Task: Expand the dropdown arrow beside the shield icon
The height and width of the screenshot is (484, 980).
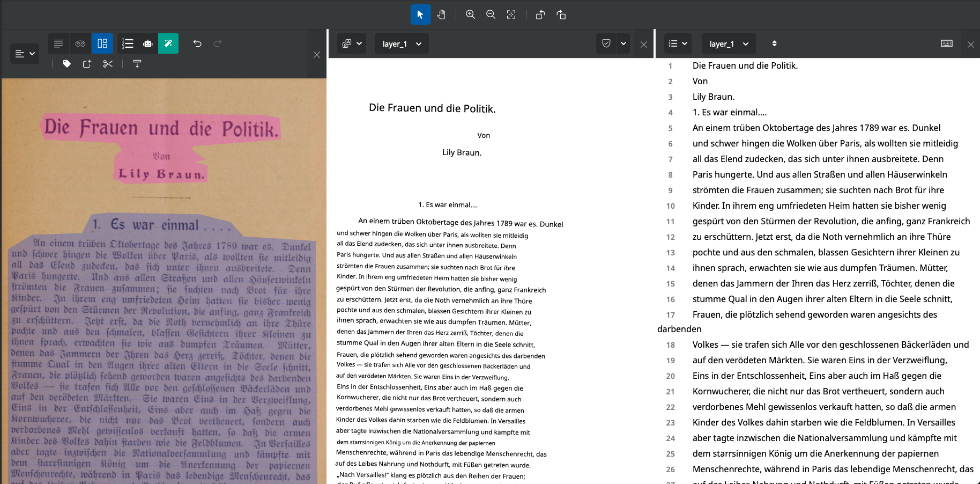Action: 623,43
